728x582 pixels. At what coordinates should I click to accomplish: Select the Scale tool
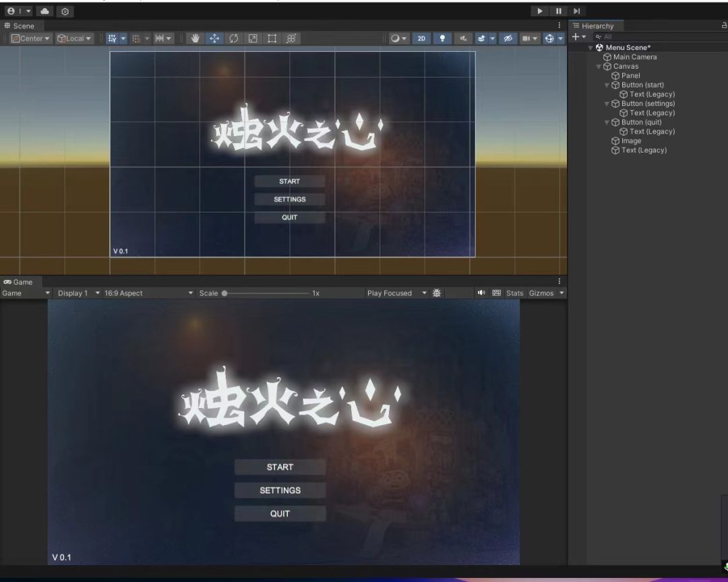click(253, 38)
